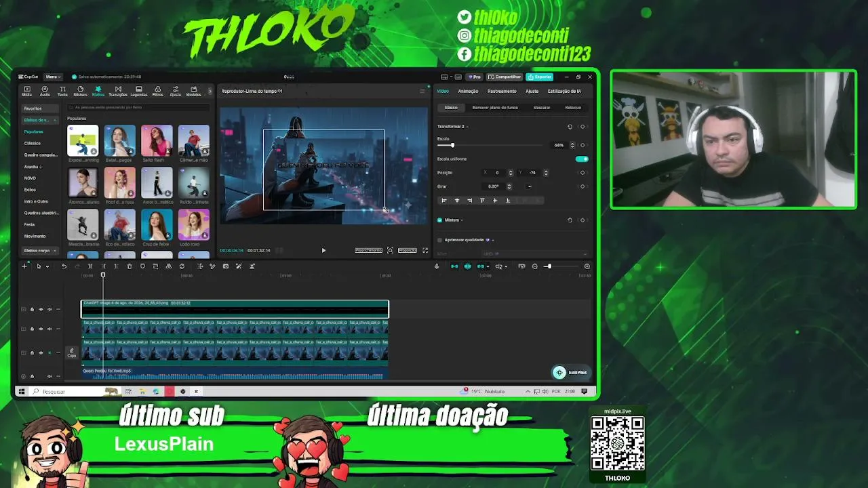Show more tool tabs with right chevron
This screenshot has height=488, width=868.
pos(210,91)
